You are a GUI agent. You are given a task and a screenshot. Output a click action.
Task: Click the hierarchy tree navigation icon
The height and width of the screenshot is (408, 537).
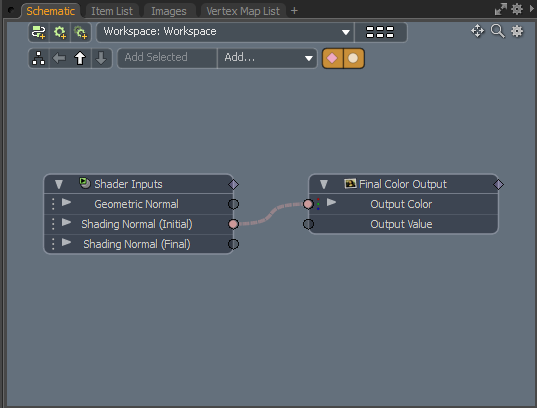point(38,58)
